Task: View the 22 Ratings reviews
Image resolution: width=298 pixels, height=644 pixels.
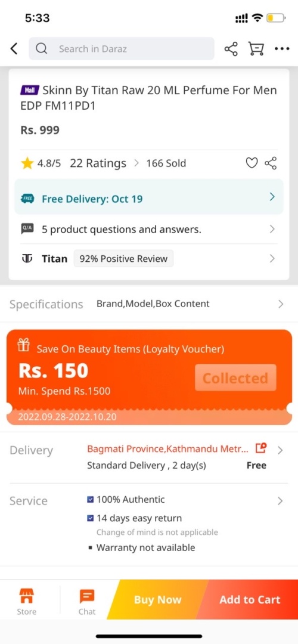Action: (98, 163)
